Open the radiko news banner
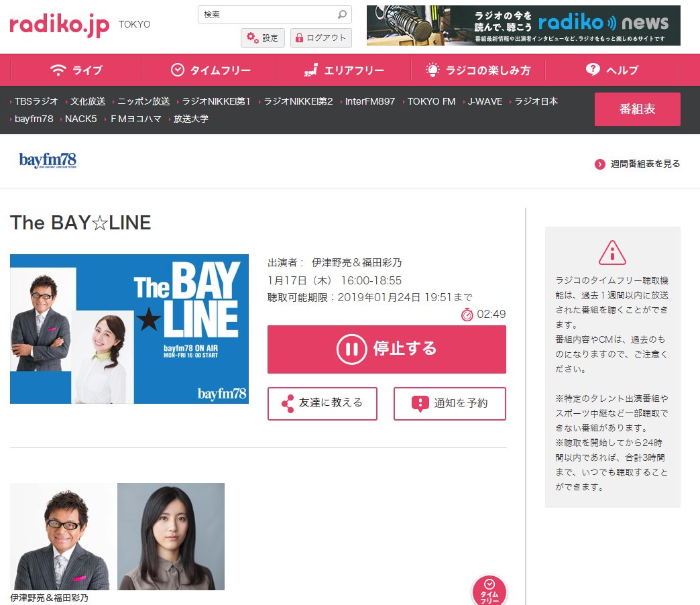 click(523, 25)
